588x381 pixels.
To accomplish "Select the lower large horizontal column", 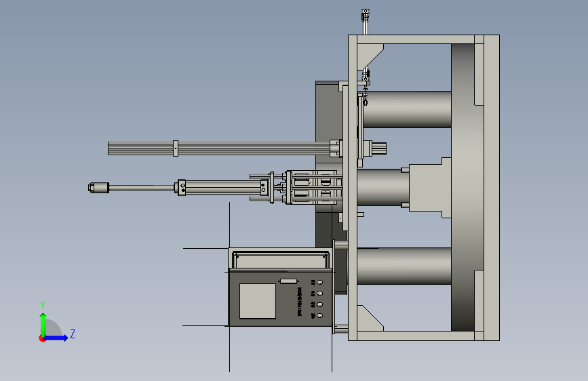I will (404, 266).
